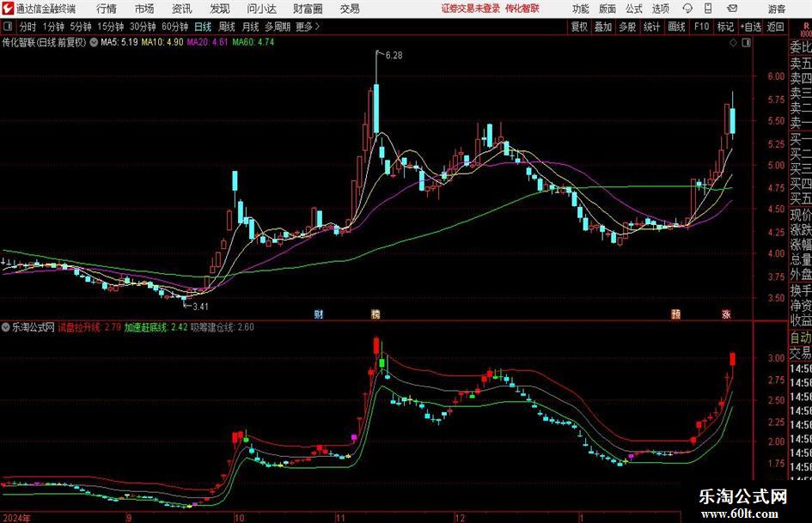Switch to 60分钟 period tab
The image size is (812, 523).
175,27
